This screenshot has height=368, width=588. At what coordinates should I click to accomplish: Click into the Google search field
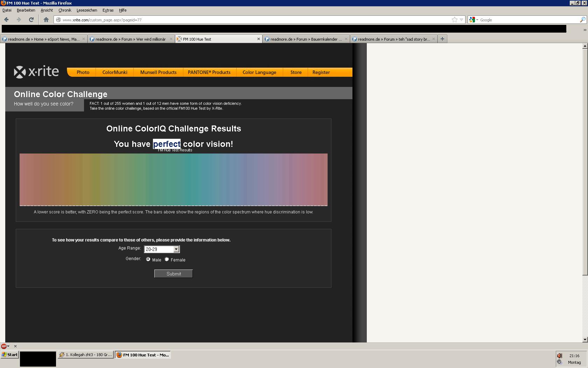coord(528,20)
